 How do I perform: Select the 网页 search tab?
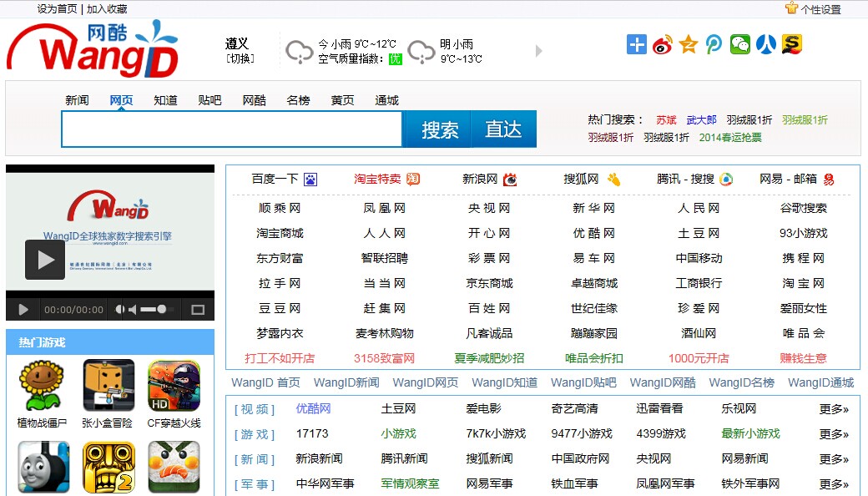point(121,100)
